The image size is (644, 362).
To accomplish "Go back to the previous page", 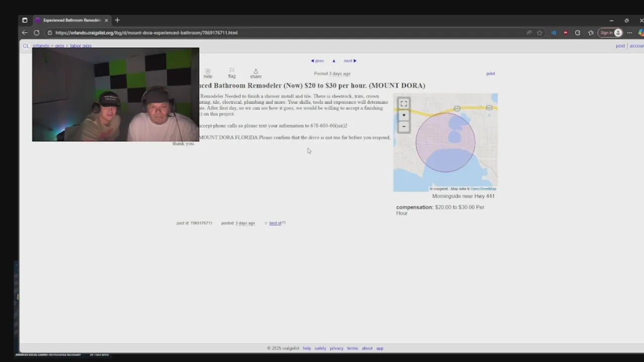I will coord(25,33).
